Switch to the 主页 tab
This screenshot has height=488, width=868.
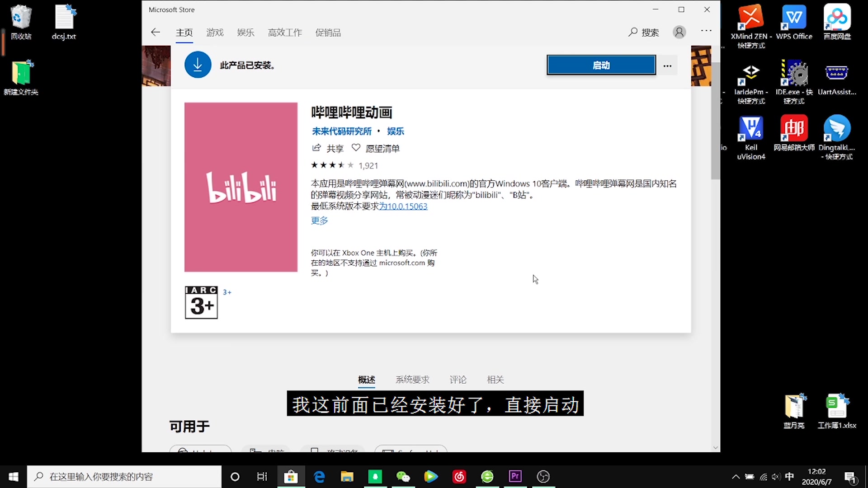[184, 33]
